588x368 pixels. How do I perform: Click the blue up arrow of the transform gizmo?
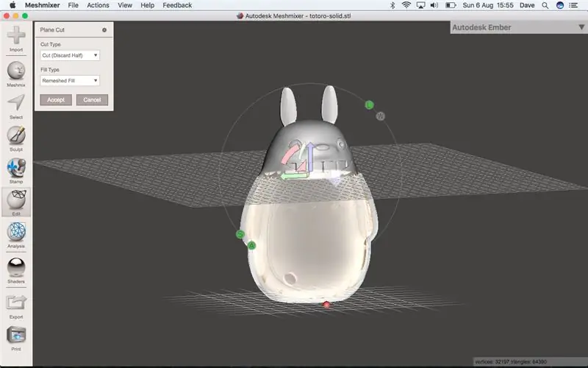310,157
